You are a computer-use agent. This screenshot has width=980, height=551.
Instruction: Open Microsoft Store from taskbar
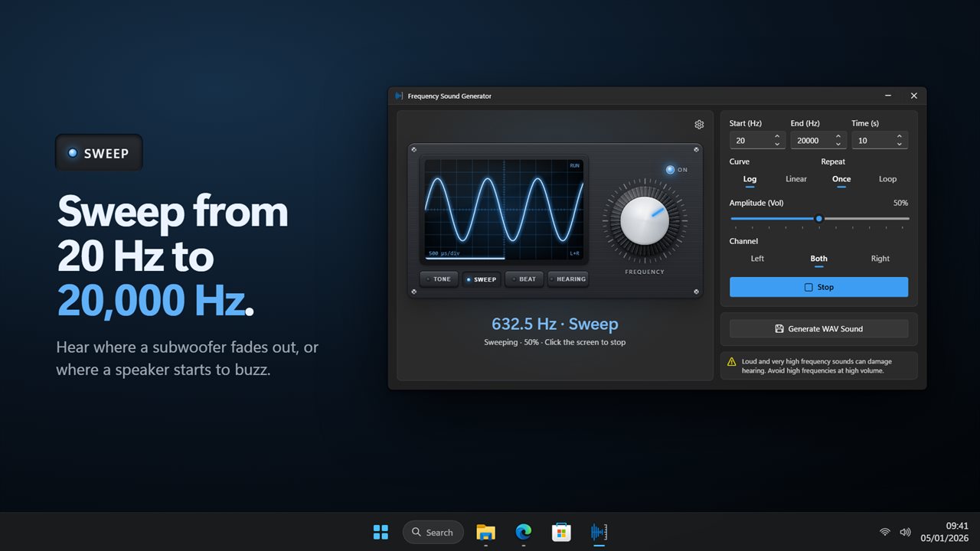tap(561, 532)
